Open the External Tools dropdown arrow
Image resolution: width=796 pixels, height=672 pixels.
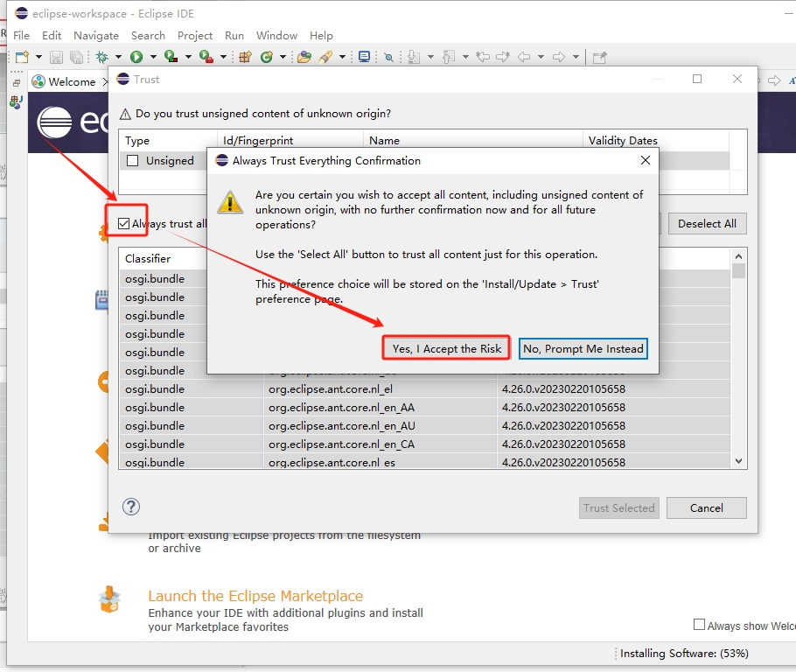pos(223,57)
